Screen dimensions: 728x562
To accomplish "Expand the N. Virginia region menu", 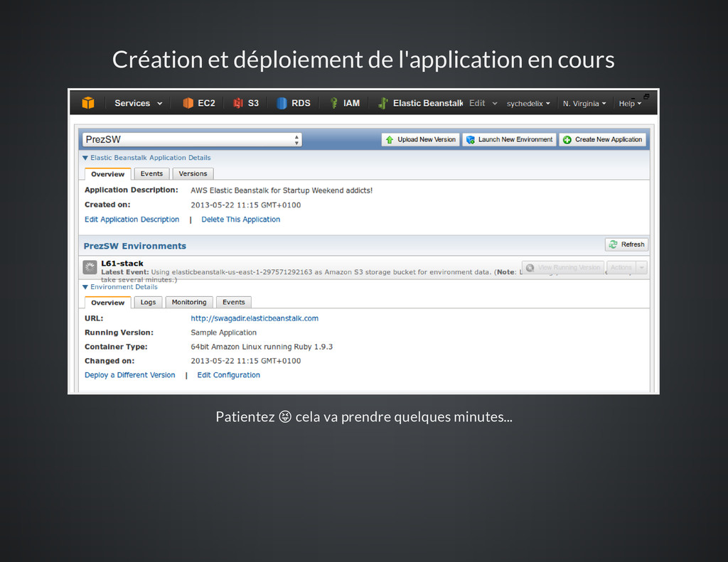I will 584,104.
